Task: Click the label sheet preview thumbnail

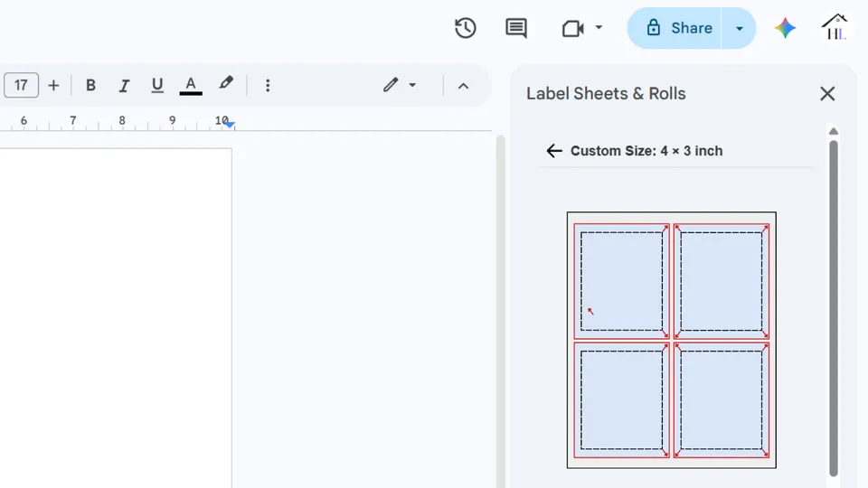Action: pos(672,340)
